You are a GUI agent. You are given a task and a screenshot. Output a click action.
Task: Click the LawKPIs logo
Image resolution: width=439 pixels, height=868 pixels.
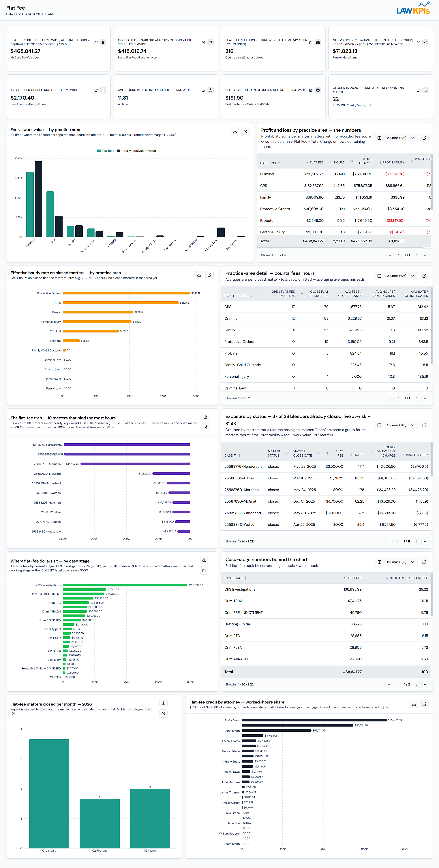coord(413,8)
